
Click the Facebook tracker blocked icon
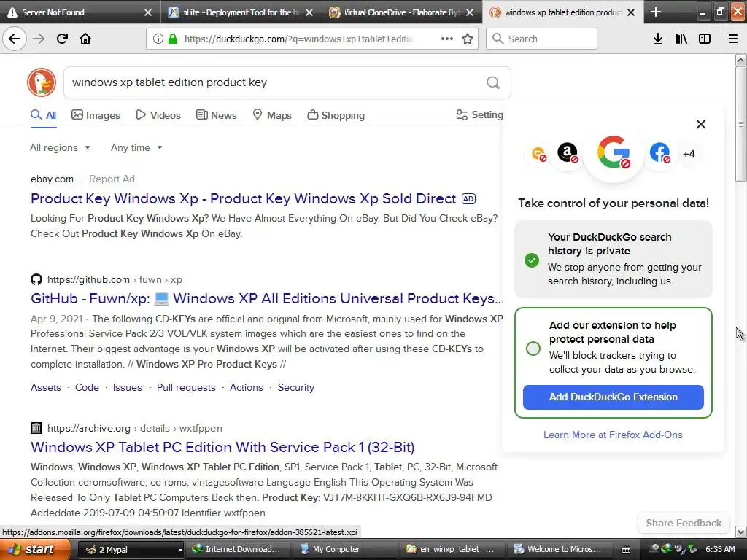[659, 153]
